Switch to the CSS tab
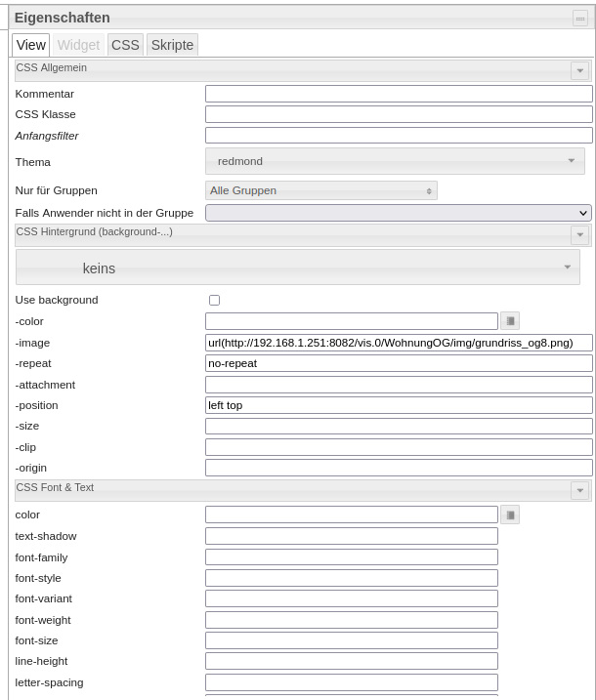Screen dimensions: 596x700 (125, 45)
